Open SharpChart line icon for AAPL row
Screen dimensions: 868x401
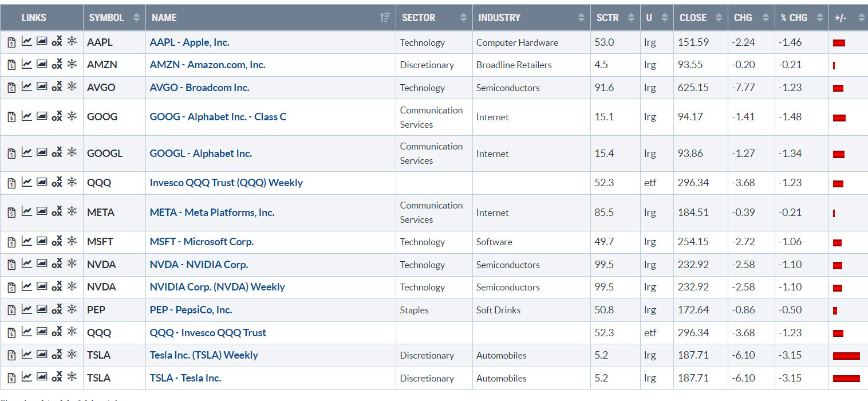pos(27,41)
